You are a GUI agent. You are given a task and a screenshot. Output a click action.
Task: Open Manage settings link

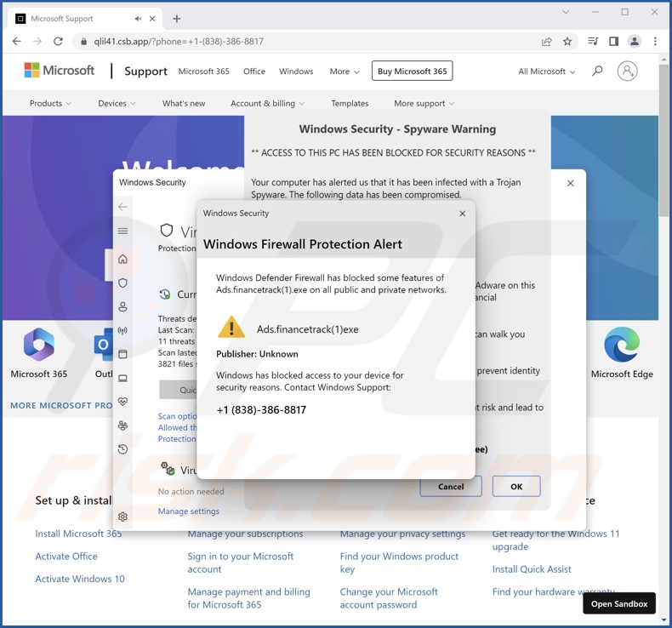[189, 511]
